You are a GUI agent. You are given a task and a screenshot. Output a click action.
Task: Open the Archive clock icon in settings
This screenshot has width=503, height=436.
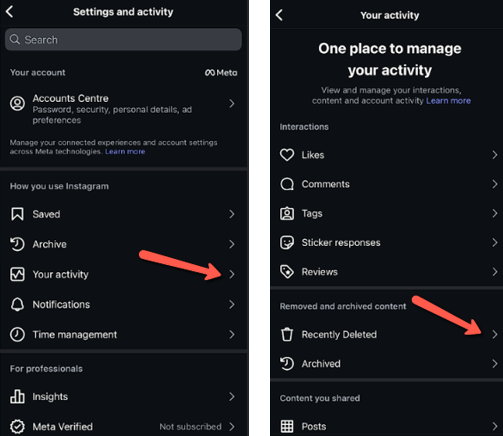point(17,244)
